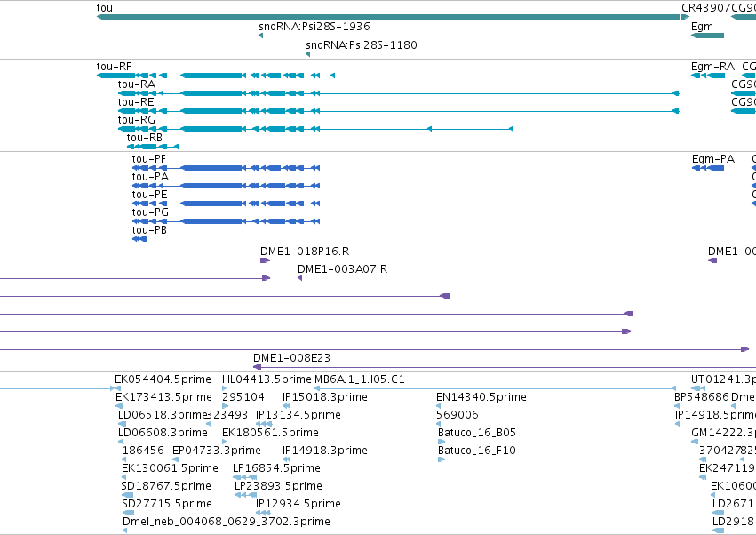Viewport: 756px width, 535px height.
Task: Select the tou-PA protein label
Action: [x=150, y=177]
